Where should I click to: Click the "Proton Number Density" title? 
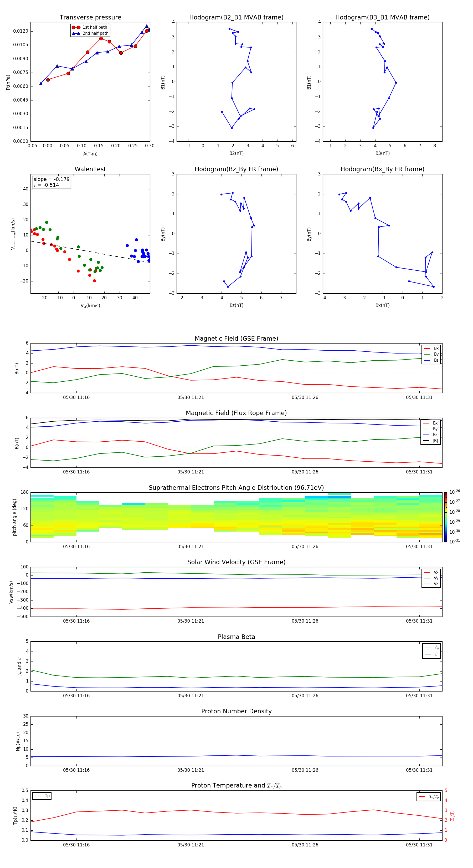click(236, 712)
